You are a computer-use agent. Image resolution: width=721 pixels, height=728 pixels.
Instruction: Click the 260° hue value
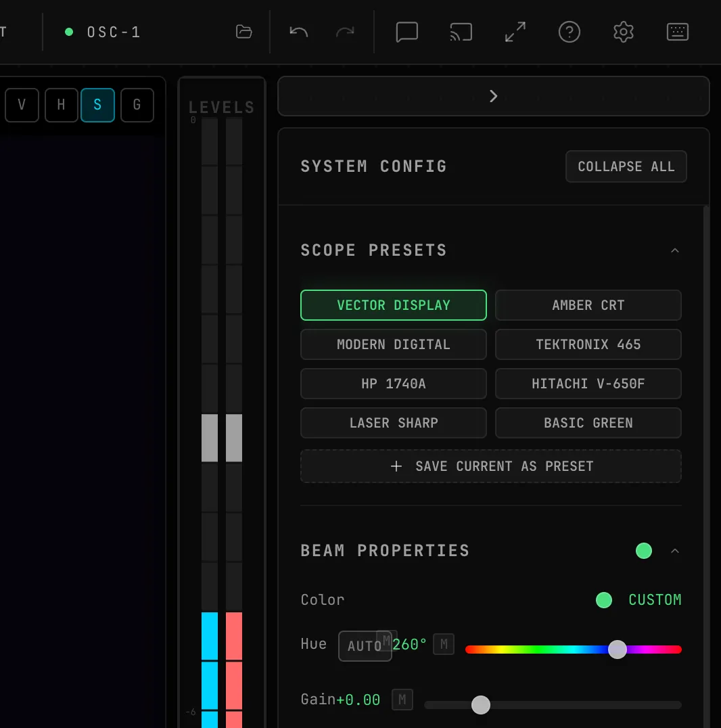pyautogui.click(x=409, y=644)
